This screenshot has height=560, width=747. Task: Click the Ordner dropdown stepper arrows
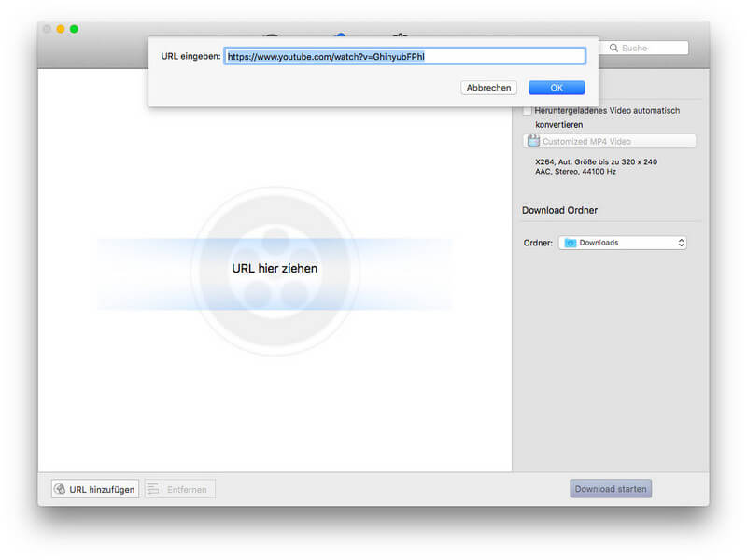pos(682,243)
